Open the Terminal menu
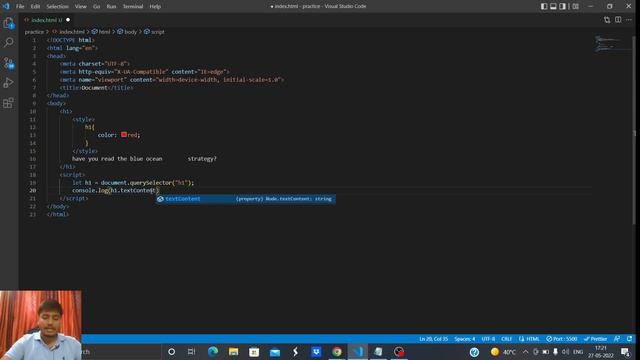This screenshot has width=640, height=360. click(133, 6)
